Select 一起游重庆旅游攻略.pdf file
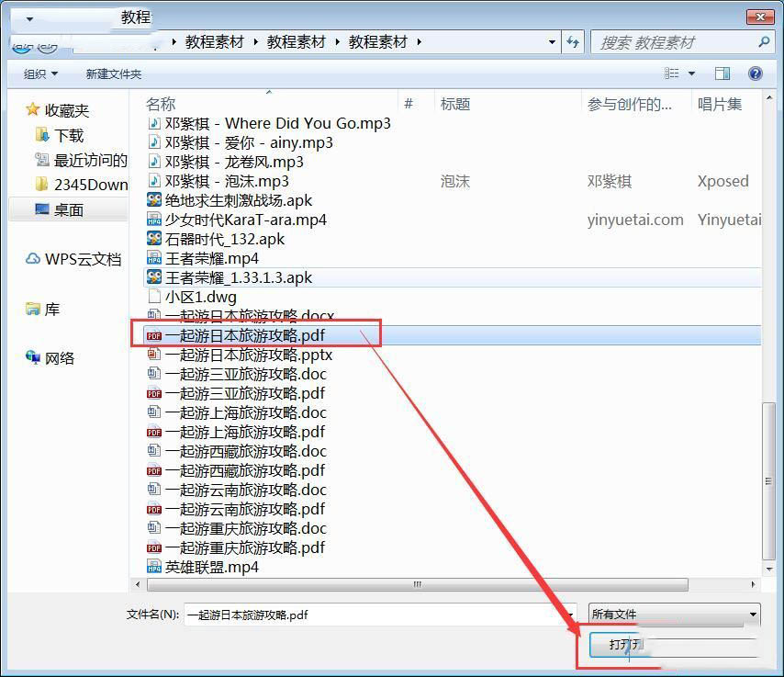The height and width of the screenshot is (677, 784). click(x=236, y=547)
